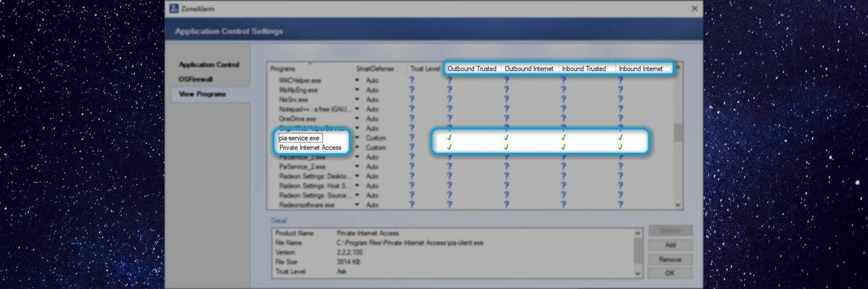Image resolution: width=868 pixels, height=289 pixels.
Task: Click Private Internet Access Inbound Trusted checkmark
Action: click(563, 147)
